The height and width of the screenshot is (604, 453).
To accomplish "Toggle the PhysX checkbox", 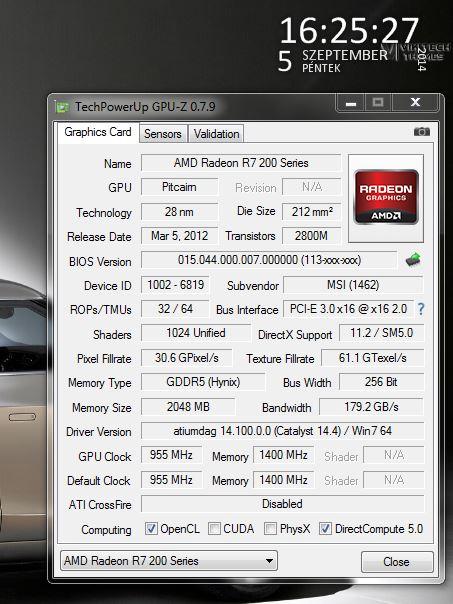I will pyautogui.click(x=270, y=528).
